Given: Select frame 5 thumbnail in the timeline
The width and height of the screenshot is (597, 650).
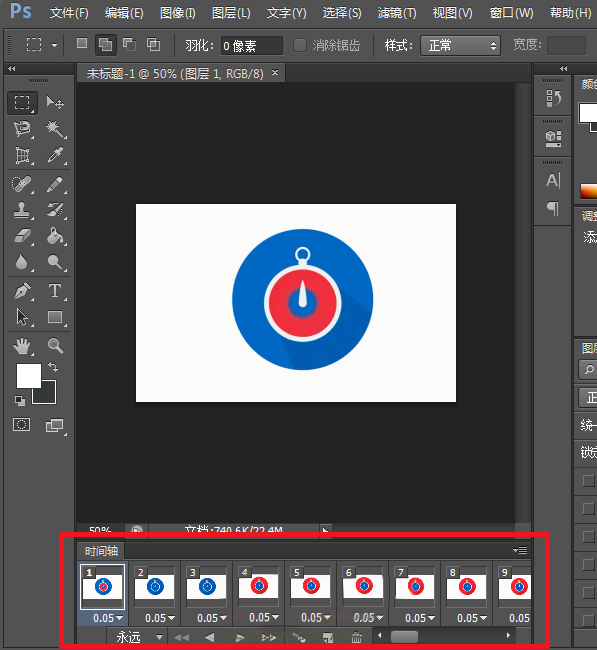Looking at the screenshot, I should click(311, 587).
